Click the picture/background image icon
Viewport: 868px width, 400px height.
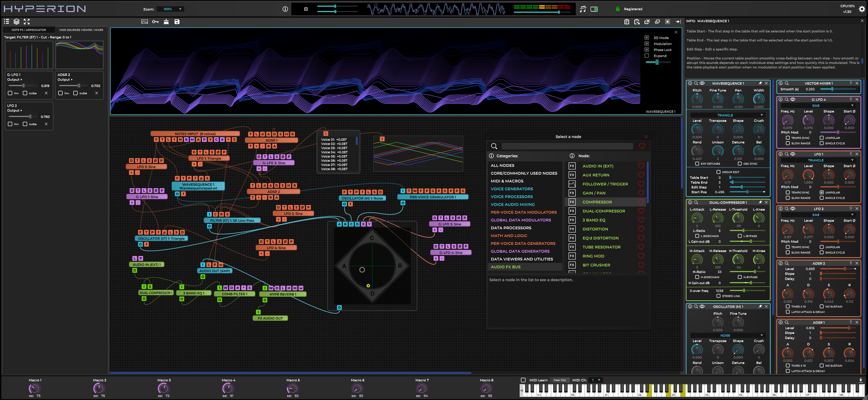point(144,22)
